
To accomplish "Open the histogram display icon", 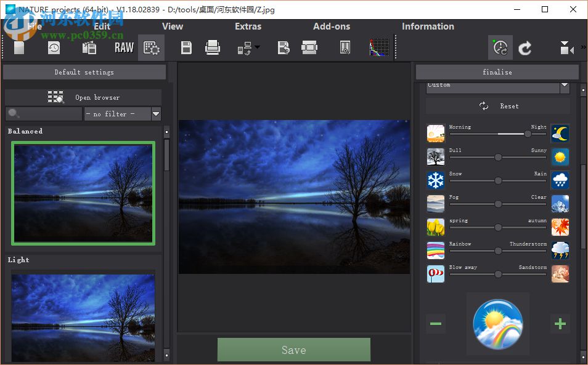I will click(x=379, y=47).
